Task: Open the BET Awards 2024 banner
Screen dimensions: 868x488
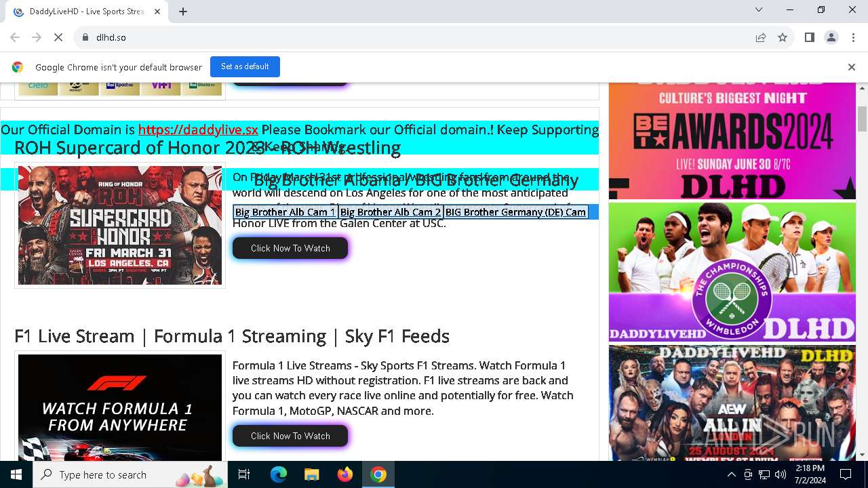Action: 732,140
